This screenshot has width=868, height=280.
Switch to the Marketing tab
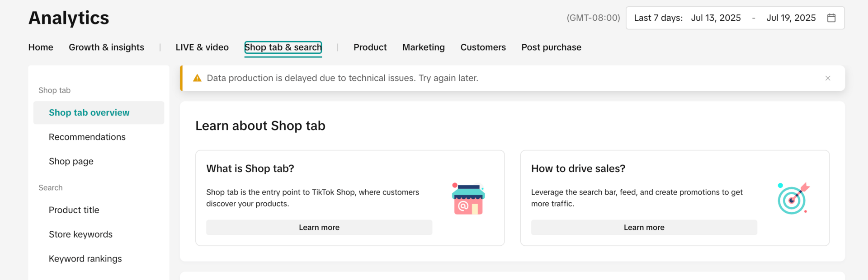point(423,47)
